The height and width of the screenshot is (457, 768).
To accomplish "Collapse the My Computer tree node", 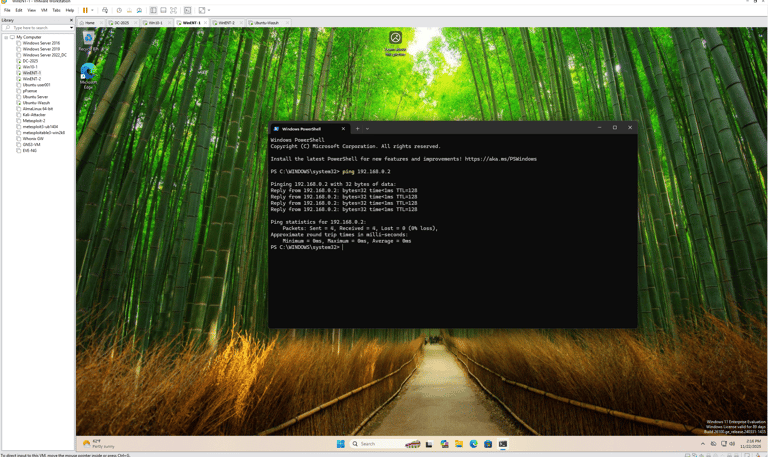I will click(6, 37).
